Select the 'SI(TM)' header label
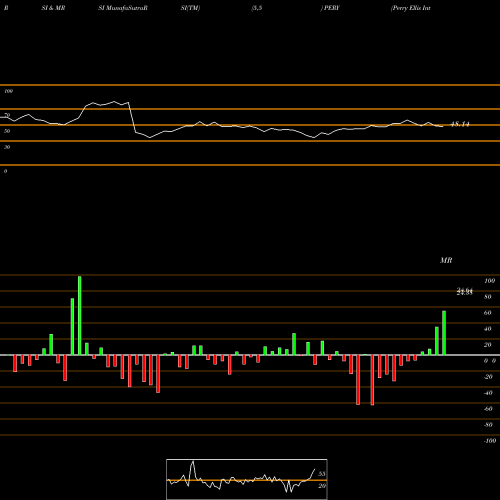This screenshot has height=500, width=500. [190, 8]
